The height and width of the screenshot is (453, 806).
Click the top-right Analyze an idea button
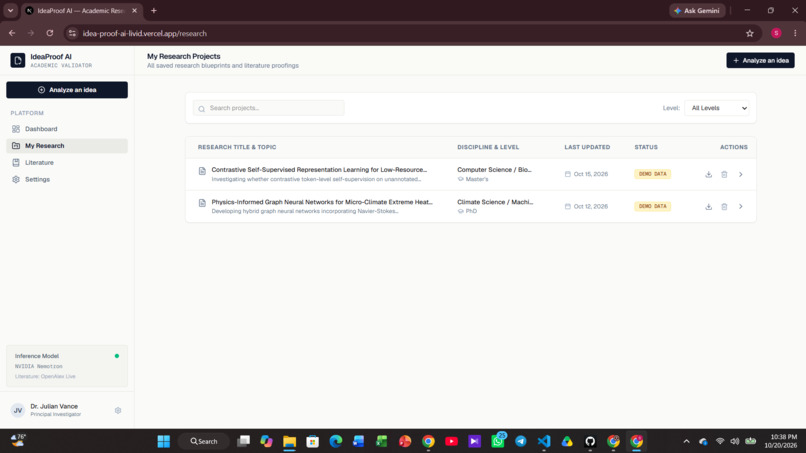(x=760, y=60)
